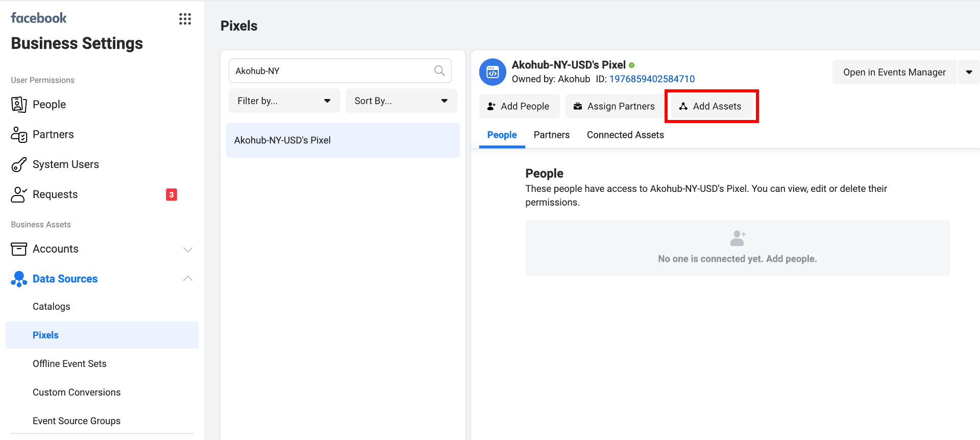This screenshot has height=440, width=980.
Task: Click the Requests notification badge 3
Action: point(171,194)
